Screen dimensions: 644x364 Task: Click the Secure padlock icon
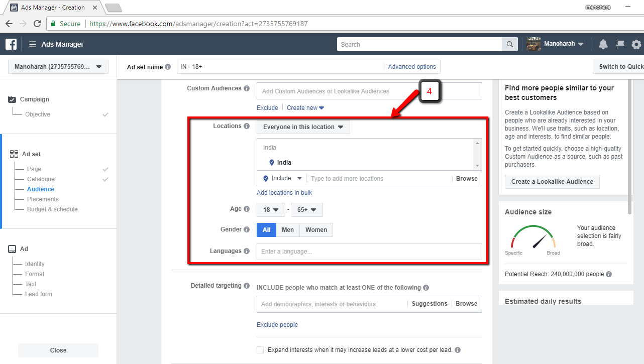pos(53,24)
